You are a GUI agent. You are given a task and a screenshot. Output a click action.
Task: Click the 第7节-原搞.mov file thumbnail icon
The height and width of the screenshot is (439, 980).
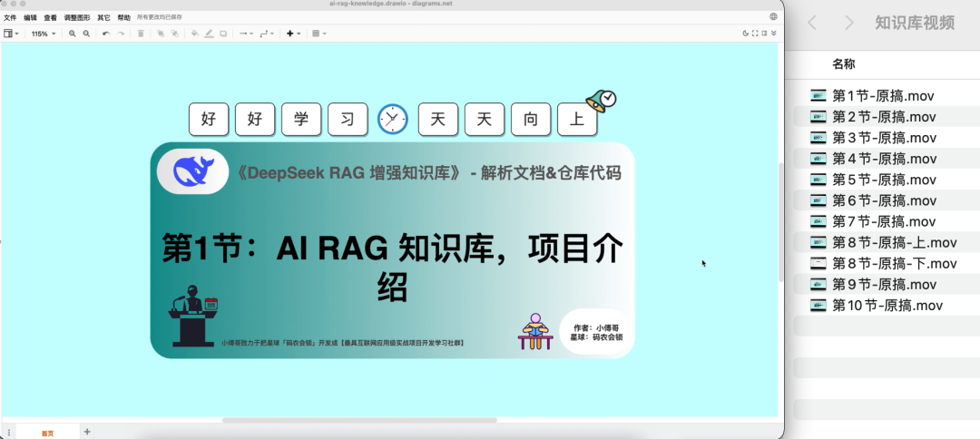818,221
